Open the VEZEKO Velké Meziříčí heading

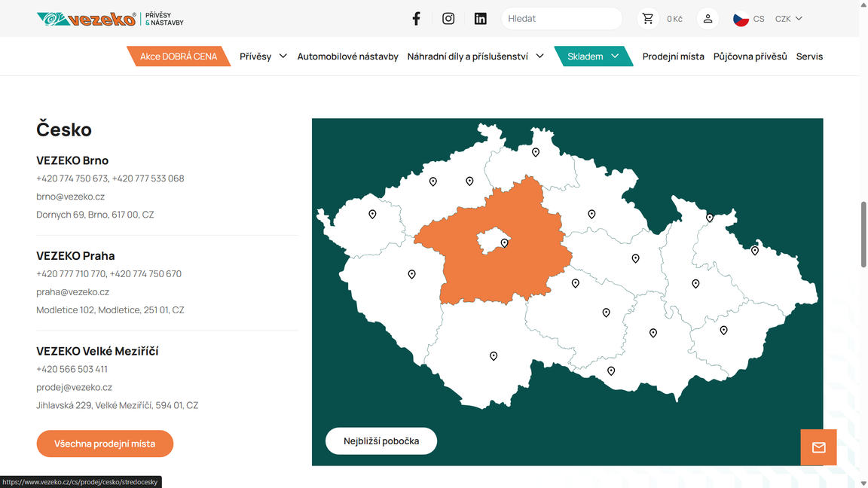[x=97, y=351]
